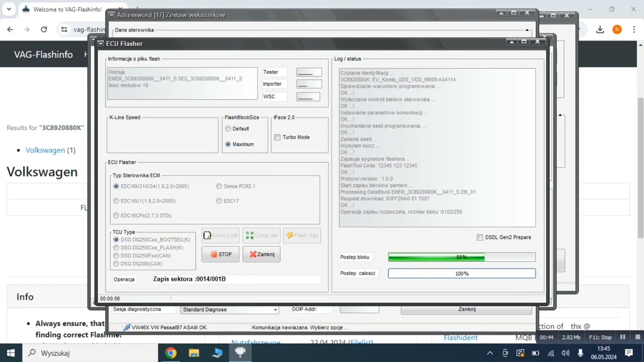
Task: Click the F11: Stop recorder label
Action: pos(600,337)
